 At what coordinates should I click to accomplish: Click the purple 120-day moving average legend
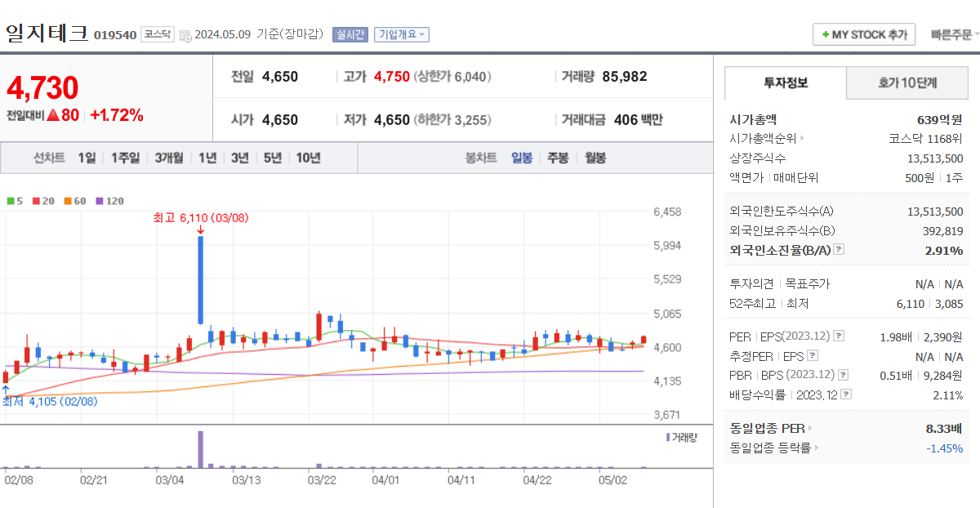tap(109, 200)
